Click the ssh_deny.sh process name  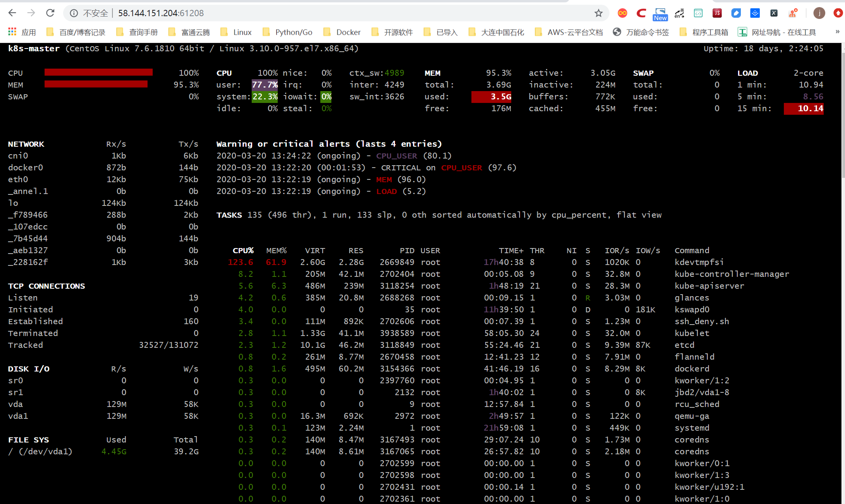[702, 321]
